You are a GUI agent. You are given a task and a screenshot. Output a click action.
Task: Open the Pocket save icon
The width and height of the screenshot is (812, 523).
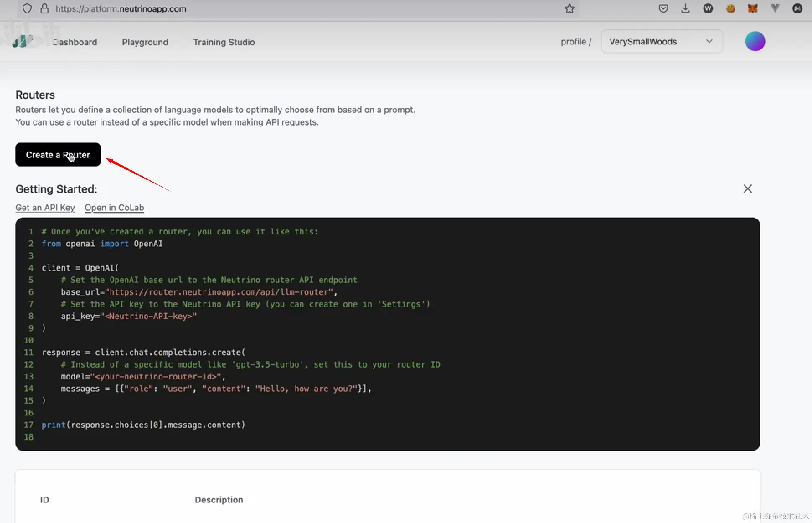[663, 8]
